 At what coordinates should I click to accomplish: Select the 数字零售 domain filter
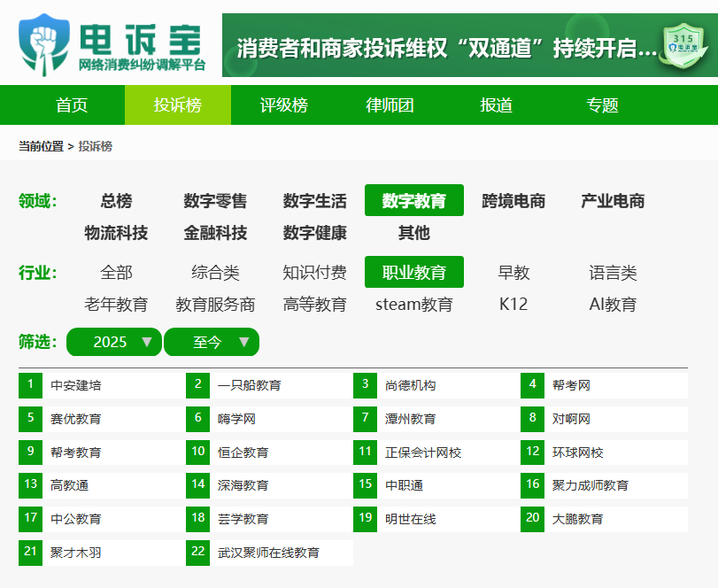click(215, 201)
